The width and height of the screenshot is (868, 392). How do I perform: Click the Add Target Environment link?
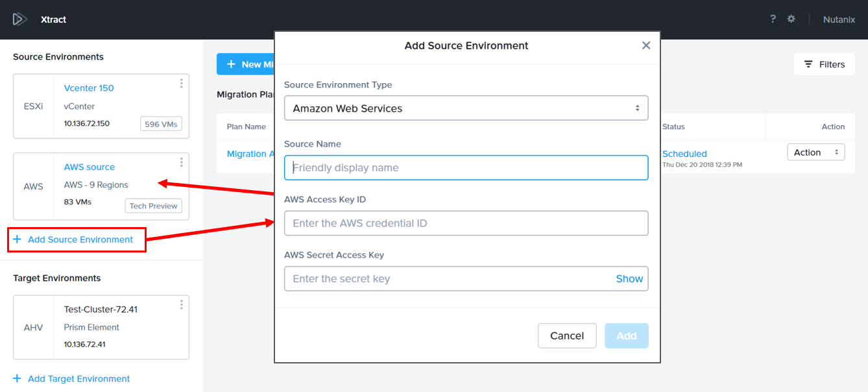(78, 378)
